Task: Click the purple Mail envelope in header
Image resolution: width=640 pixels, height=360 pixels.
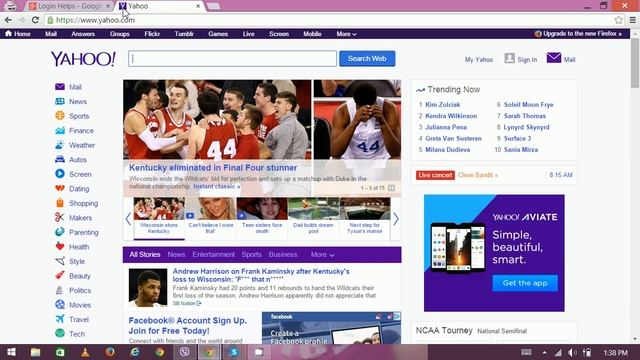Action: 554,58
